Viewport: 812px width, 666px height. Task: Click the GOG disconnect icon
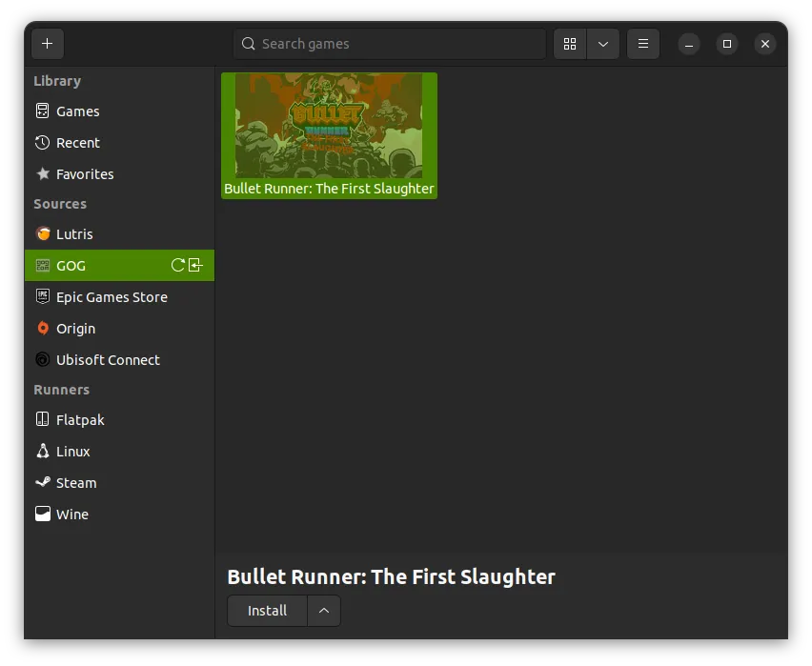196,266
